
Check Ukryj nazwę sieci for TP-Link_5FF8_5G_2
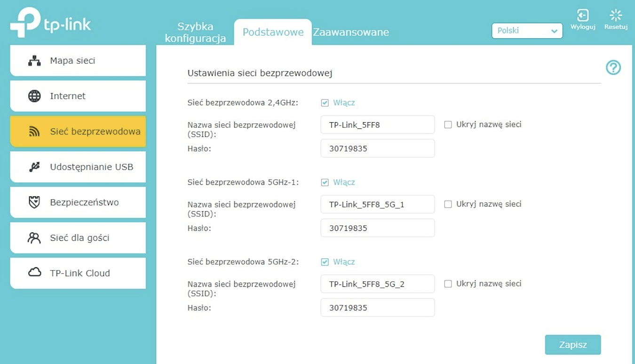(x=448, y=284)
